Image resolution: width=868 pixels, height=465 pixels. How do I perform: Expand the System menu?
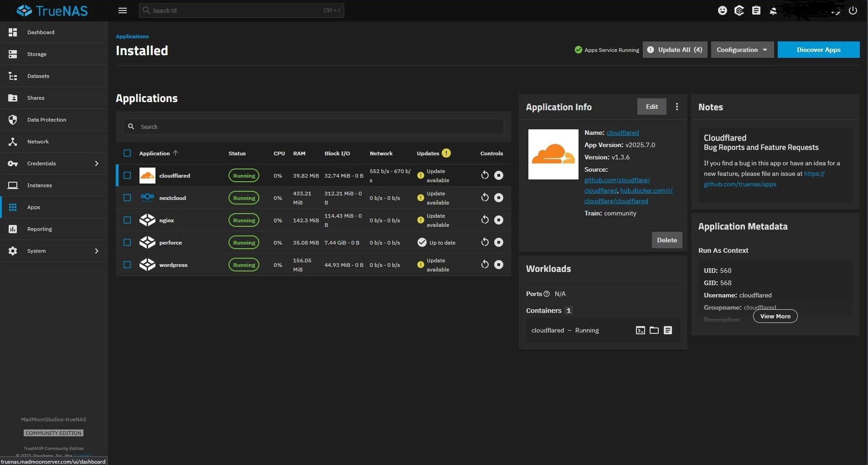coord(54,251)
